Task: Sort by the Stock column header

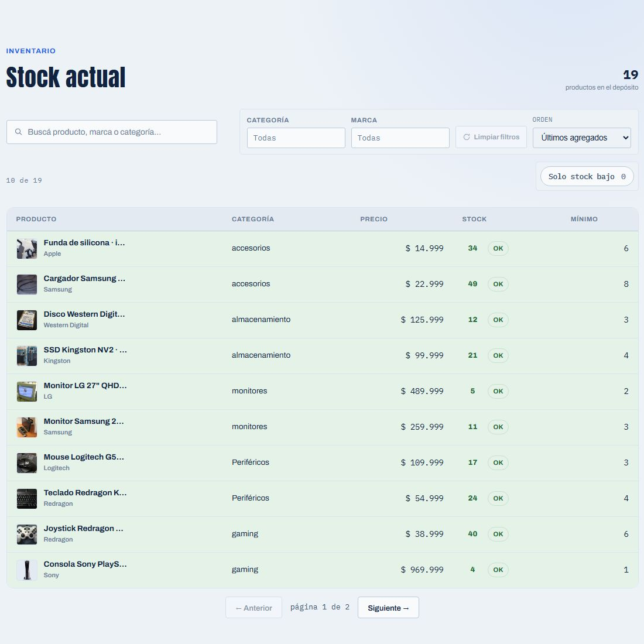Action: [x=474, y=219]
